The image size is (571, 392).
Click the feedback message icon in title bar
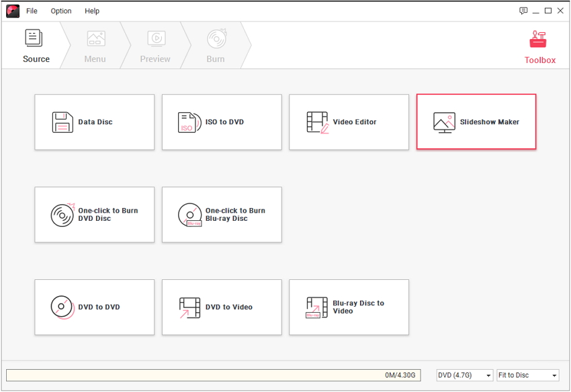pyautogui.click(x=523, y=11)
